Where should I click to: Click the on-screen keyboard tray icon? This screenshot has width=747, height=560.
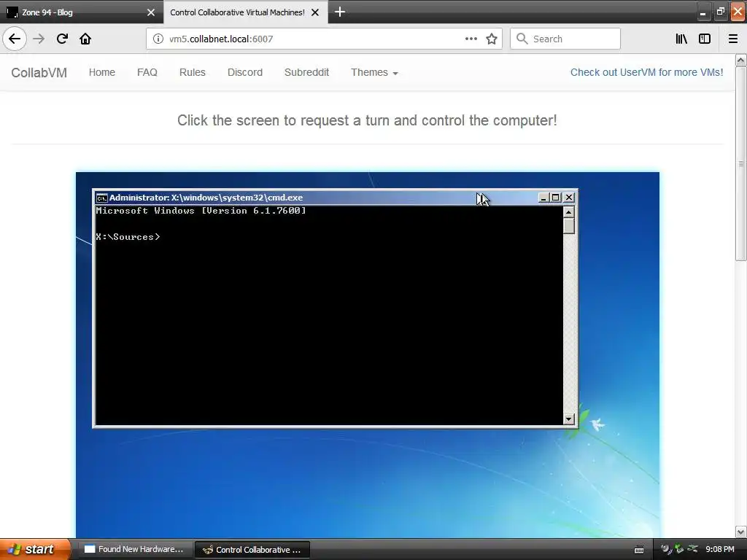639,550
